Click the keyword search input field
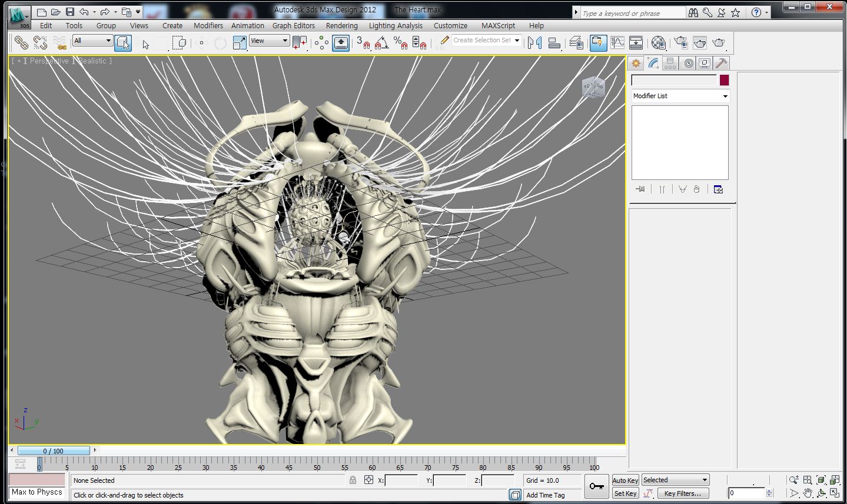The height and width of the screenshot is (504, 847). (632, 13)
